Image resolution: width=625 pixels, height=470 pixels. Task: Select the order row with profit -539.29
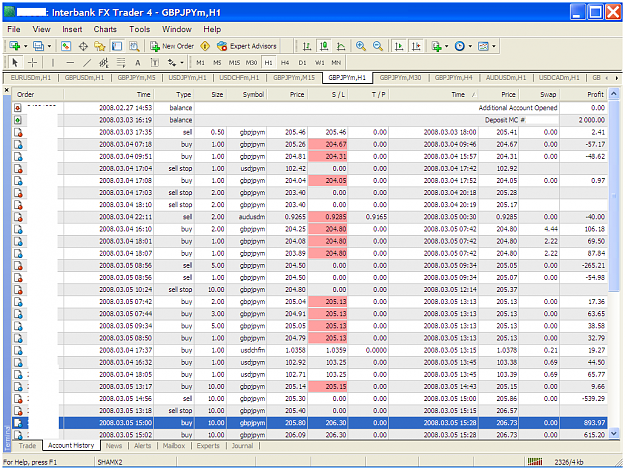pyautogui.click(x=310, y=399)
